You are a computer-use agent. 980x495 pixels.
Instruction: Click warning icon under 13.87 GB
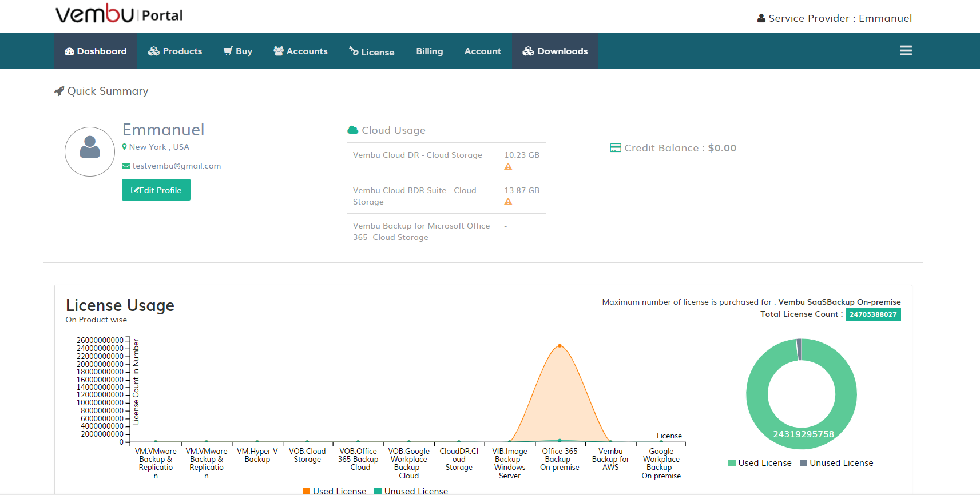pyautogui.click(x=508, y=202)
